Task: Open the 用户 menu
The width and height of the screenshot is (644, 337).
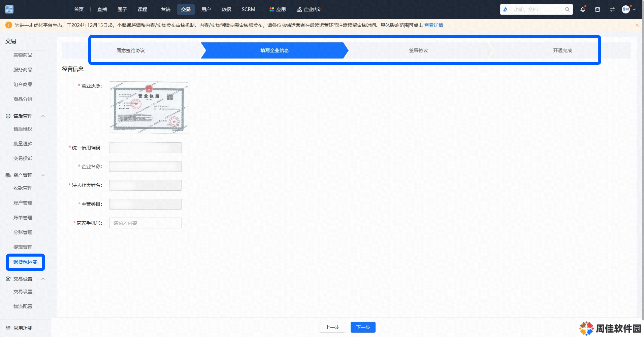Action: pos(206,9)
